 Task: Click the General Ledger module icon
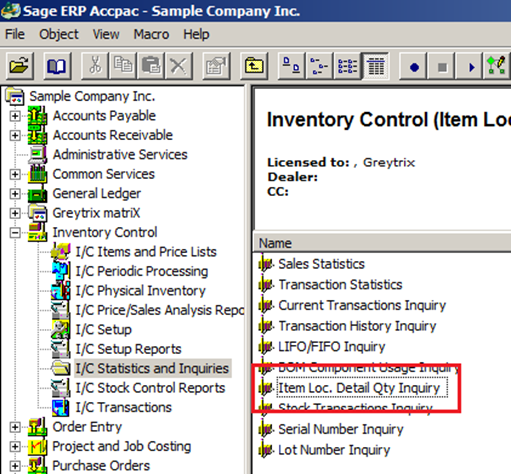click(37, 194)
